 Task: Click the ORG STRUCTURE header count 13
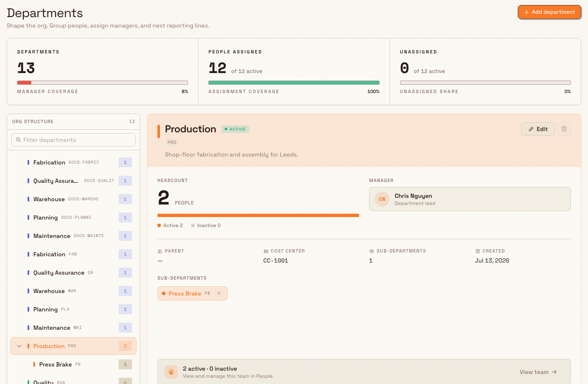132,121
